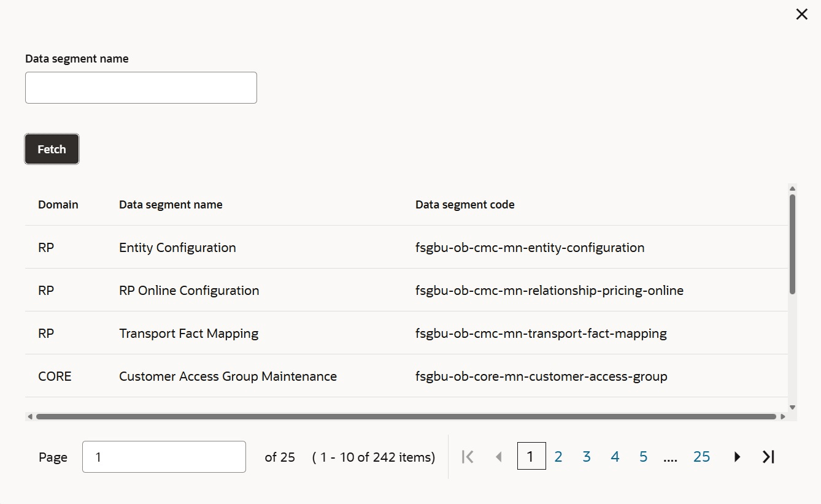Viewport: 821px width, 504px height.
Task: Close the data segment dialog
Action: [801, 15]
